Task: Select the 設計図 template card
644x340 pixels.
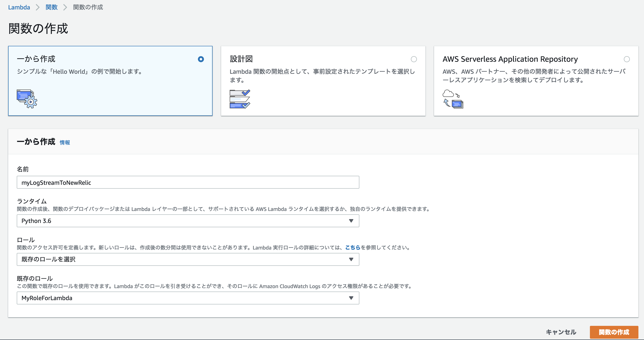Action: [x=323, y=80]
